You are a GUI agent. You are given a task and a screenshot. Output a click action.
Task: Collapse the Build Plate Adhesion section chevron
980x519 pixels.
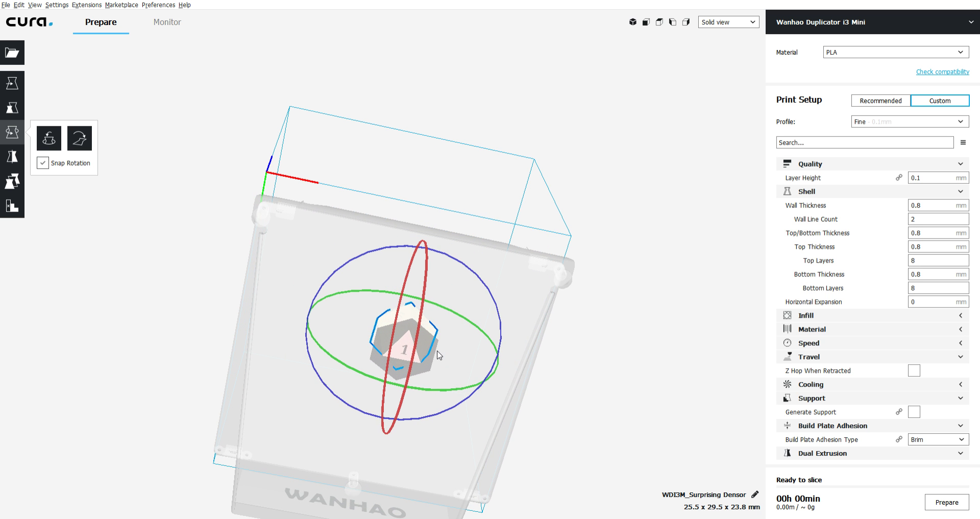[x=960, y=426]
